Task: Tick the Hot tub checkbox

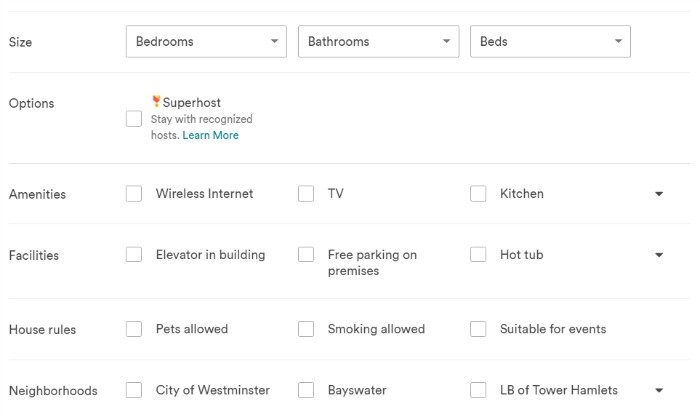Action: point(478,254)
